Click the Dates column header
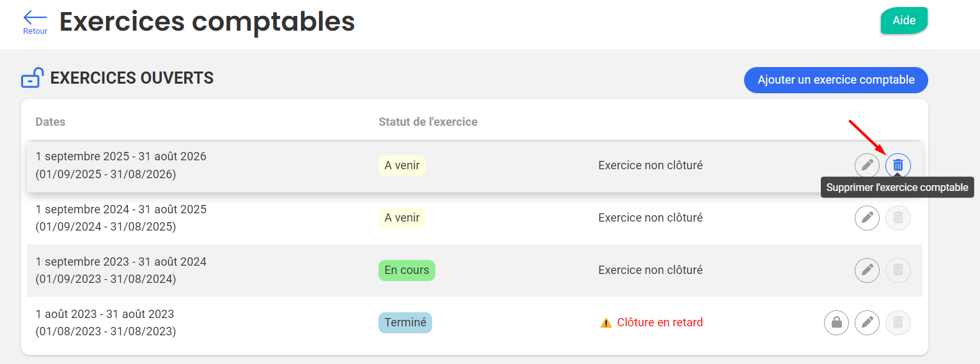Image resolution: width=980 pixels, height=364 pixels. click(x=51, y=121)
